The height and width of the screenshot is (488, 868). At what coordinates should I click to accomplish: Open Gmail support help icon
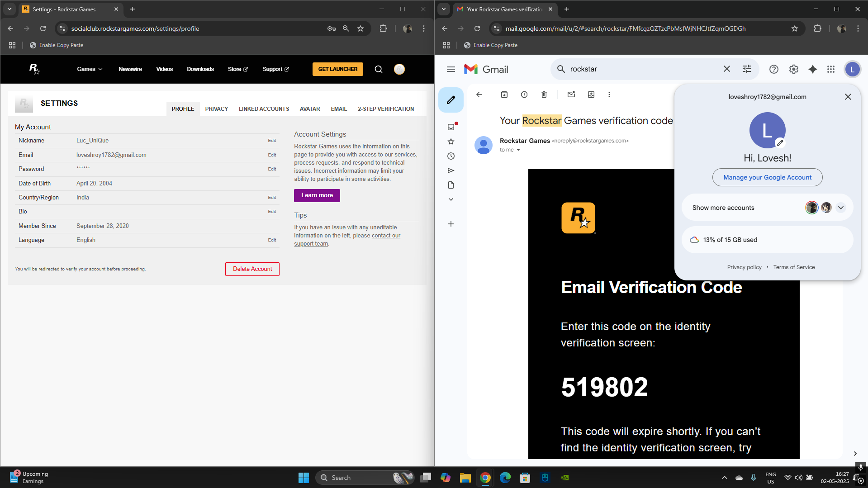click(774, 69)
